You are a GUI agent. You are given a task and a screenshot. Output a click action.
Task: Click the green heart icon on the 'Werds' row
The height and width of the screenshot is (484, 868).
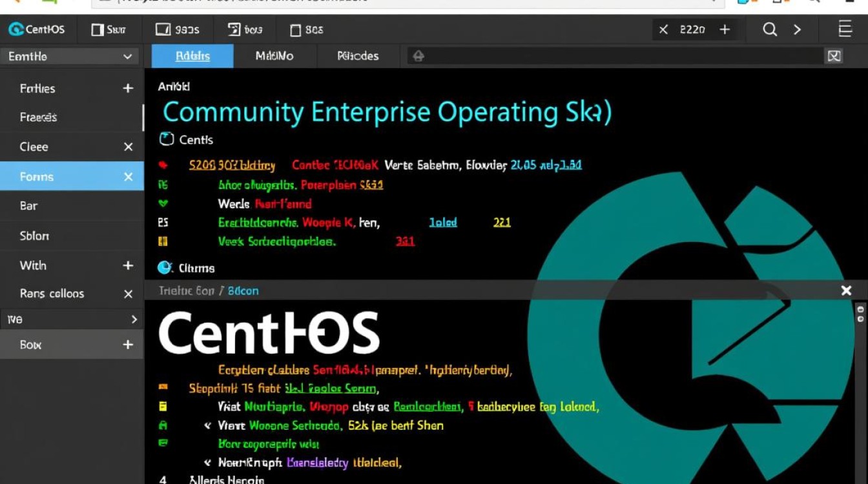(x=163, y=204)
